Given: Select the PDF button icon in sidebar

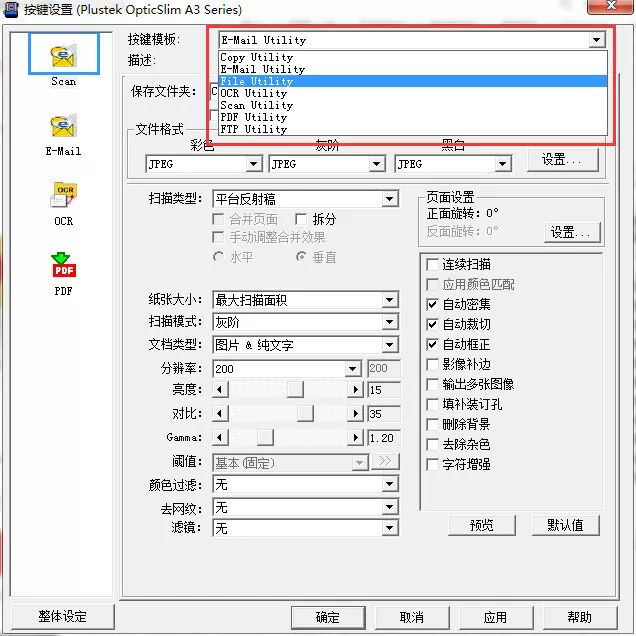Looking at the screenshot, I should [x=64, y=265].
